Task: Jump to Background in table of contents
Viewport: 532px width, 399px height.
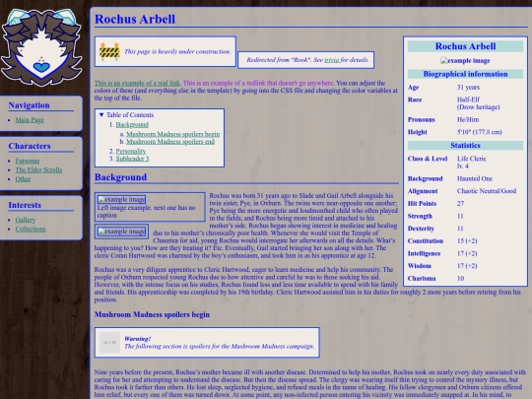Action: pos(132,125)
